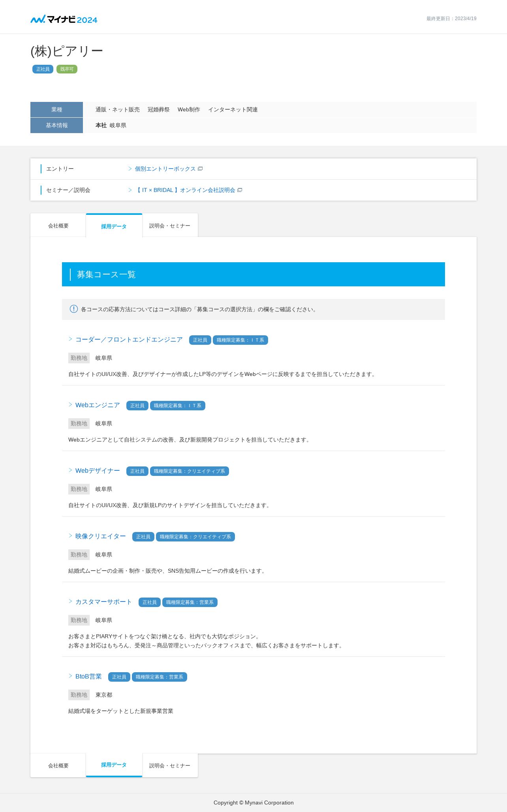Click the external window icon after 個別エントリーボックス
Viewport: 507px width, 812px height.
click(x=200, y=169)
